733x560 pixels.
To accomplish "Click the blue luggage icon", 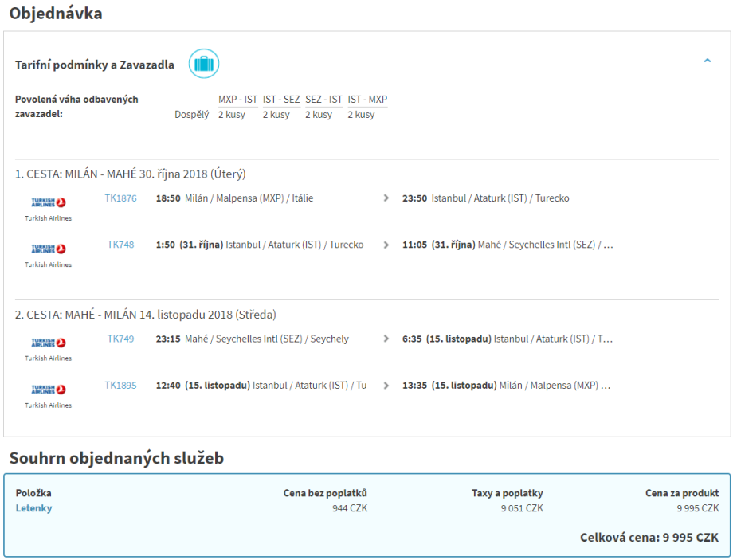I will pyautogui.click(x=204, y=64).
